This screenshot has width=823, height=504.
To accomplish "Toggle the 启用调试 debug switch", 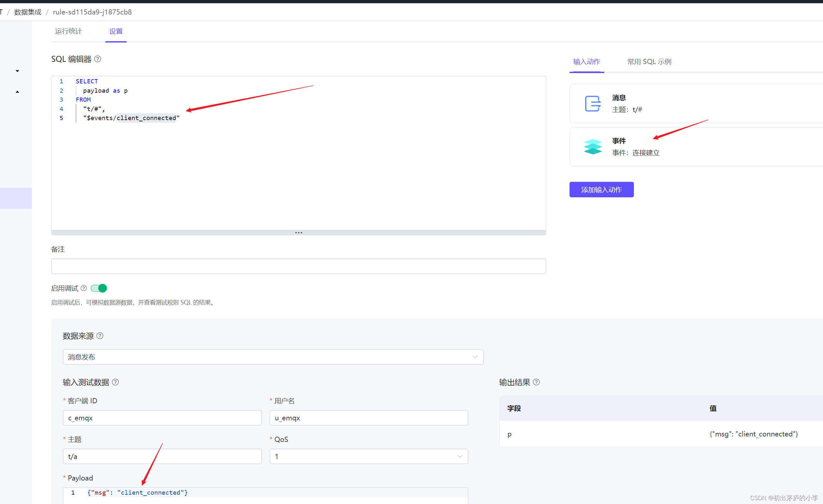I will click(99, 288).
